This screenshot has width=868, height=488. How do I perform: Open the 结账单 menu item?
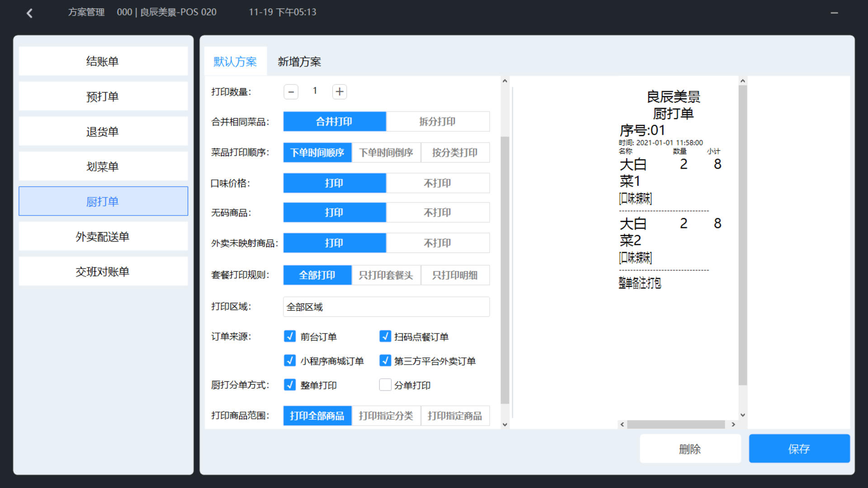tap(103, 61)
